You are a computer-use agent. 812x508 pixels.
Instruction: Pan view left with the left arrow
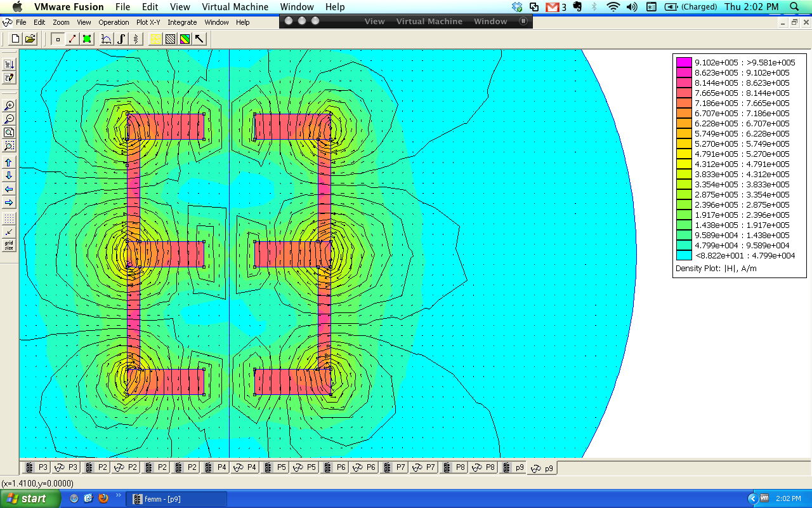[x=9, y=189]
